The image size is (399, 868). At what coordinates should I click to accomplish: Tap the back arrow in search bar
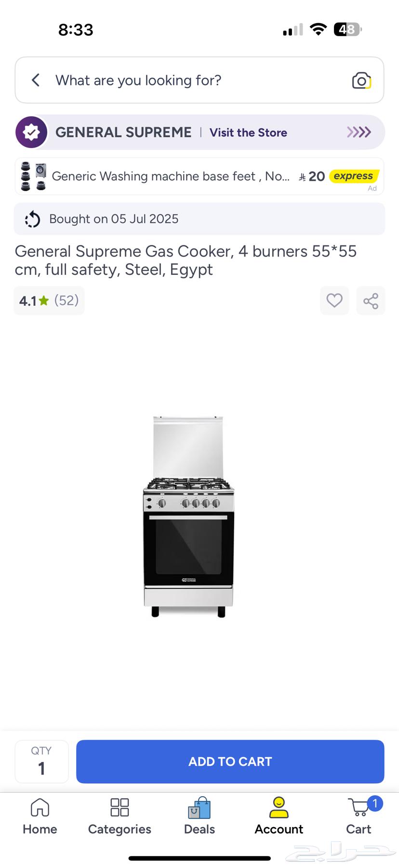[36, 80]
